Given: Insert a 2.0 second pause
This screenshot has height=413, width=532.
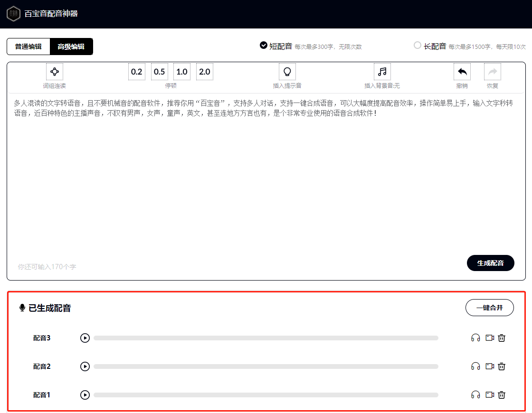Looking at the screenshot, I should tap(205, 72).
